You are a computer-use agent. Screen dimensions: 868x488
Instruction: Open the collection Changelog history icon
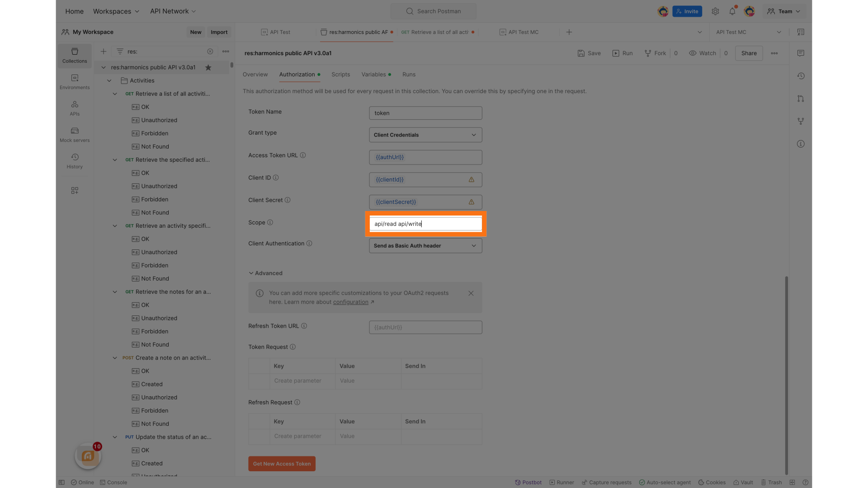coord(801,76)
